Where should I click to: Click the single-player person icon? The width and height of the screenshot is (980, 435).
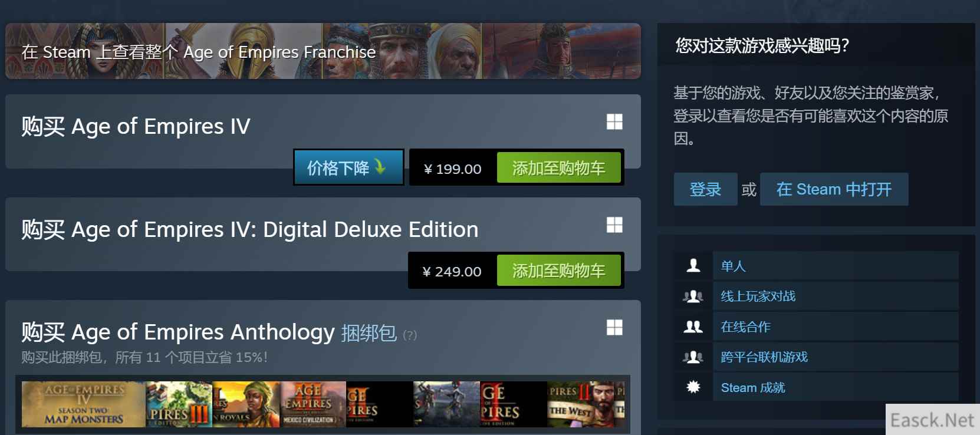point(693,266)
